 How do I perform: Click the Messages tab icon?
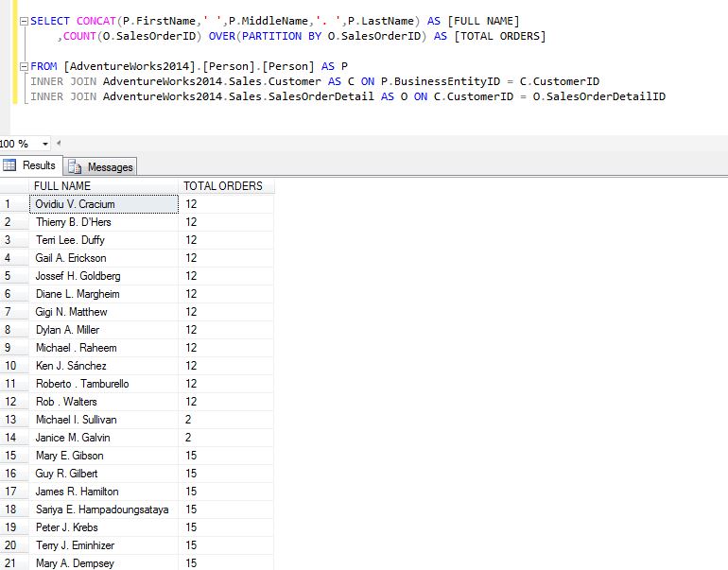[75, 166]
